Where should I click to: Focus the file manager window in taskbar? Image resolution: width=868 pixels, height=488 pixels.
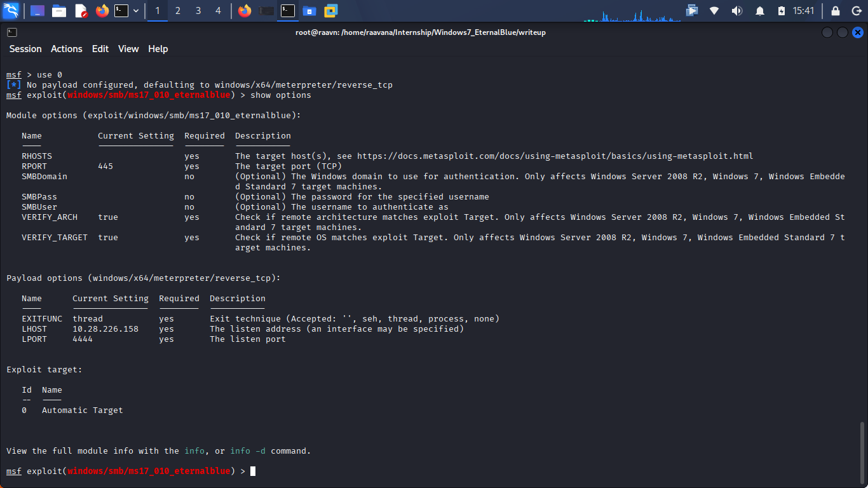point(309,11)
